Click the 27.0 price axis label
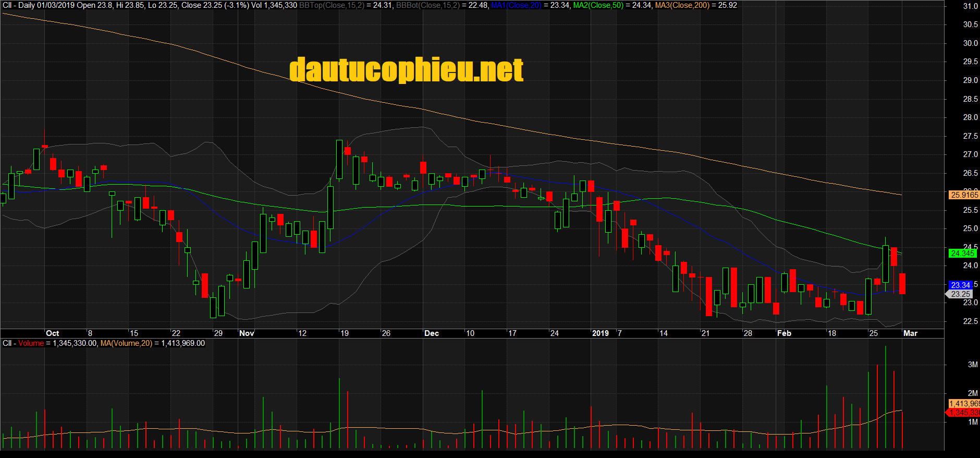The height and width of the screenshot is (458, 980). click(x=971, y=154)
